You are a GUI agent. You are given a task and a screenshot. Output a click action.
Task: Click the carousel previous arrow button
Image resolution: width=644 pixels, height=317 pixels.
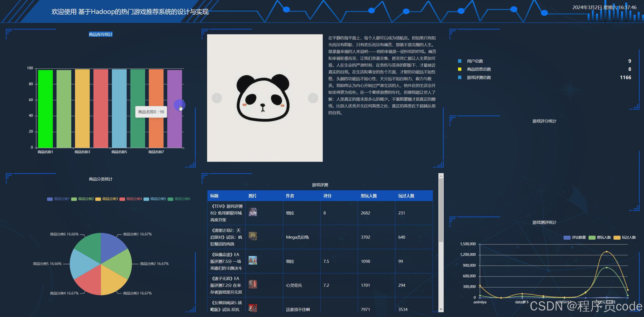[217, 98]
